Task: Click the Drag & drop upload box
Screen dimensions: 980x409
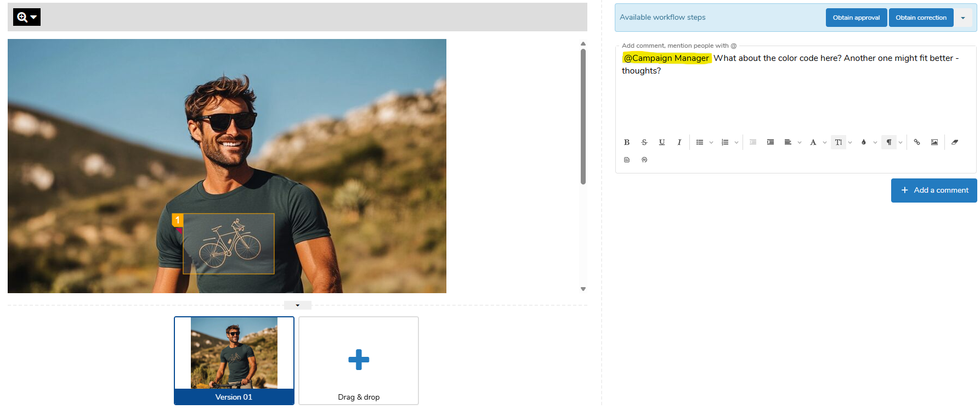Action: coord(359,360)
